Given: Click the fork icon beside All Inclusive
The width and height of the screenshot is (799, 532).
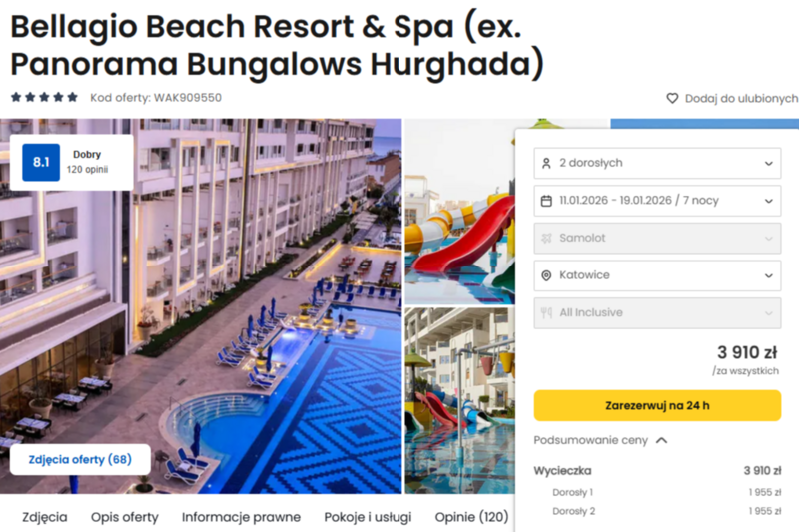Looking at the screenshot, I should point(546,312).
